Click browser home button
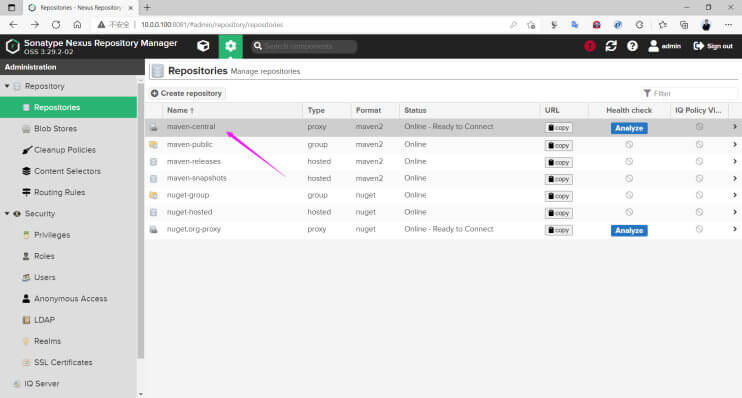This screenshot has width=742, height=398. pos(77,25)
